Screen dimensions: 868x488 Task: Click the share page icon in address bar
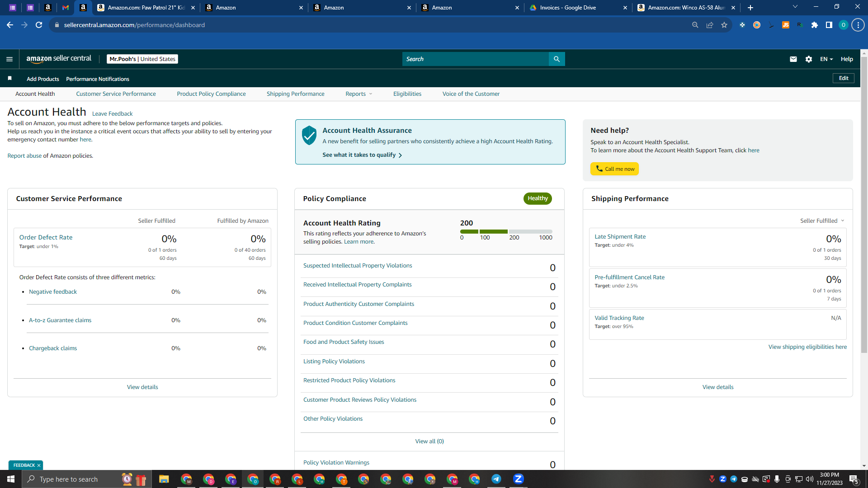tap(710, 25)
